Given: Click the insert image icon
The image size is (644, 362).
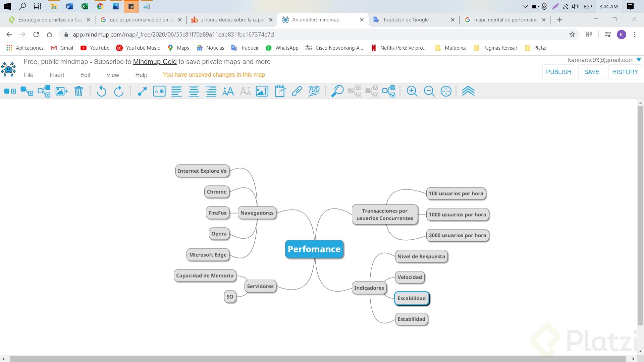Looking at the screenshot, I should point(61,91).
